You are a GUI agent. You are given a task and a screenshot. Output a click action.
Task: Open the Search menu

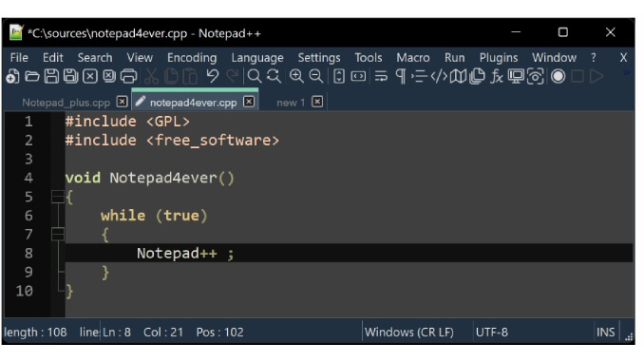click(x=95, y=58)
